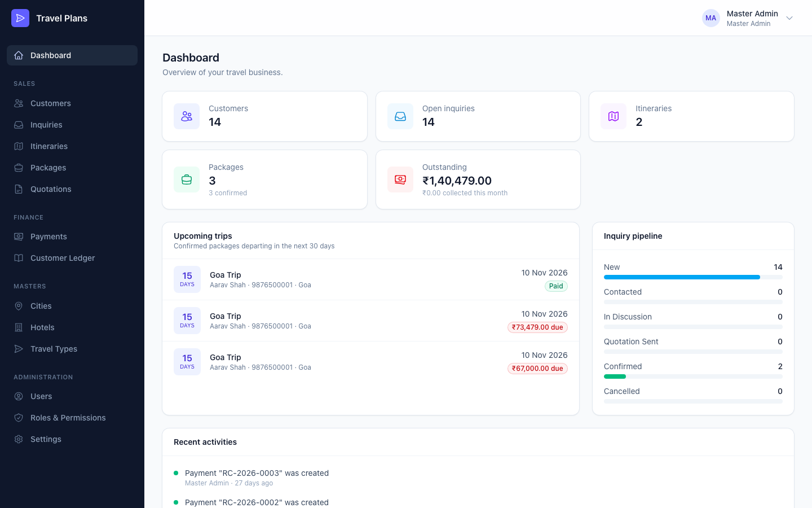Click the Packages card green briefcase icon
The width and height of the screenshot is (812, 508).
point(187,179)
